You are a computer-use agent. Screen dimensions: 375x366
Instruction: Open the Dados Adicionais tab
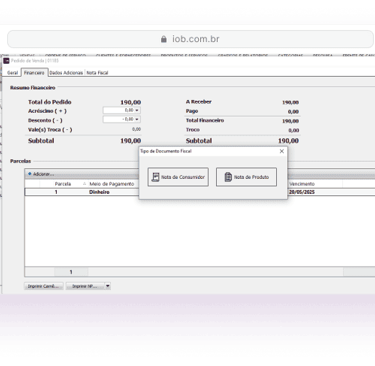pyautogui.click(x=66, y=73)
